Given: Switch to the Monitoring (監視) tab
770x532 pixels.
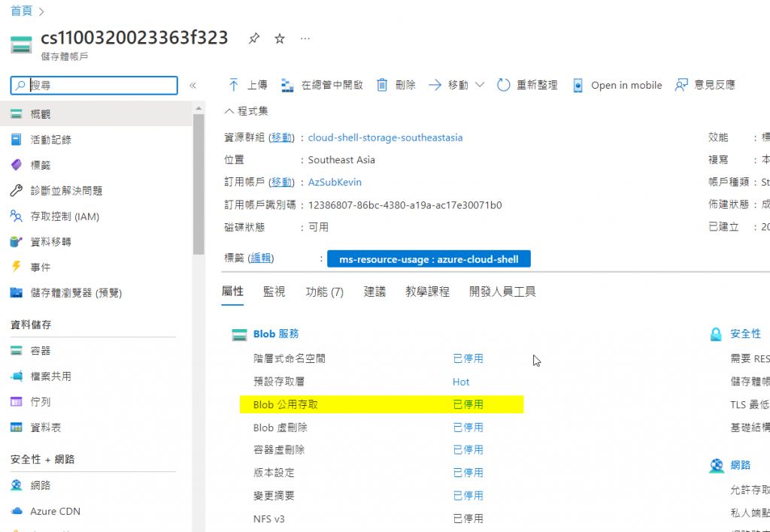Looking at the screenshot, I should point(274,292).
